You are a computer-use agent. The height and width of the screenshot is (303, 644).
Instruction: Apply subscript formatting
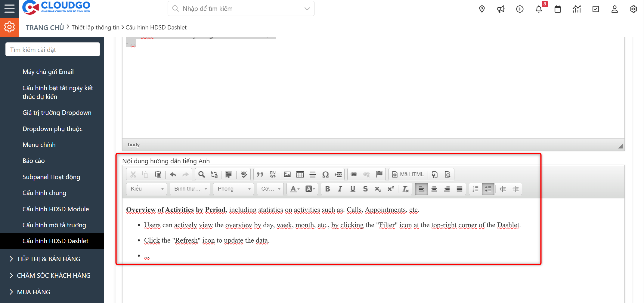[378, 189]
